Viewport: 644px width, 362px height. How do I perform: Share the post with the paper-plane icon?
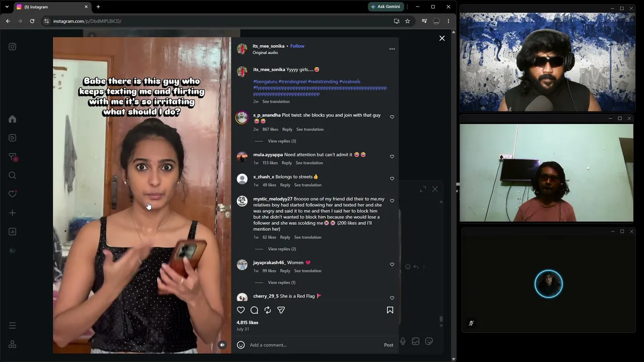click(x=281, y=310)
